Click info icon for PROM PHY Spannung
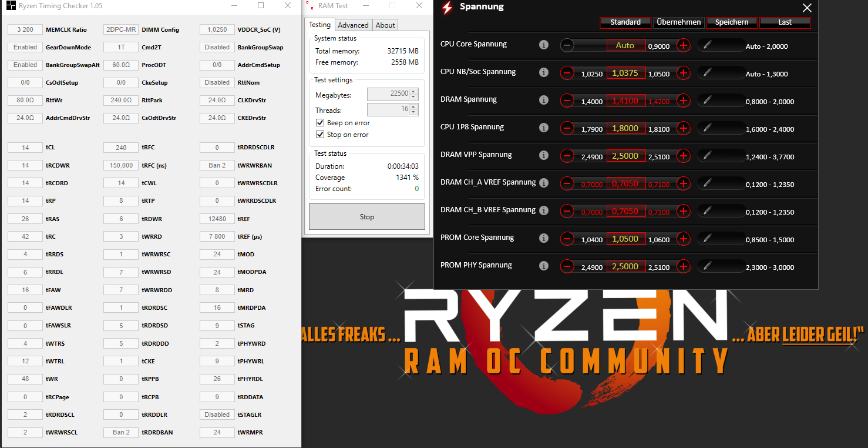 [544, 266]
